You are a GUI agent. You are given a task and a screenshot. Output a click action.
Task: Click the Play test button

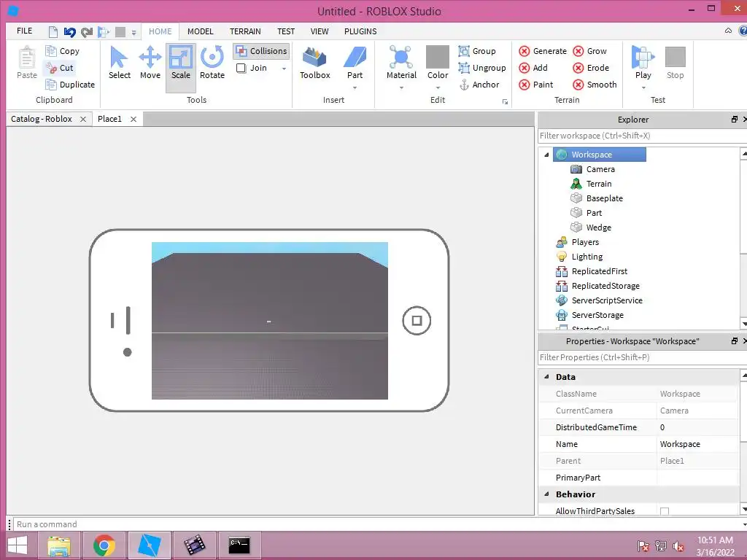click(x=643, y=62)
